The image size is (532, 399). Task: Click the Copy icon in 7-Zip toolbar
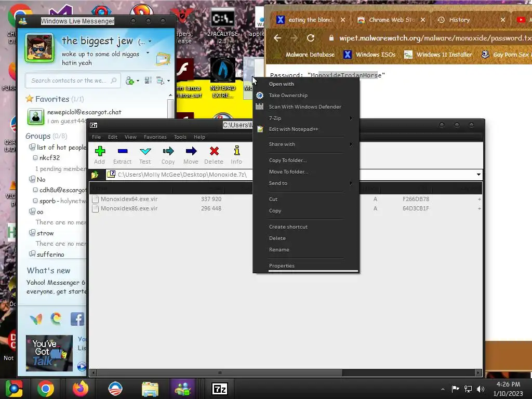[168, 155]
